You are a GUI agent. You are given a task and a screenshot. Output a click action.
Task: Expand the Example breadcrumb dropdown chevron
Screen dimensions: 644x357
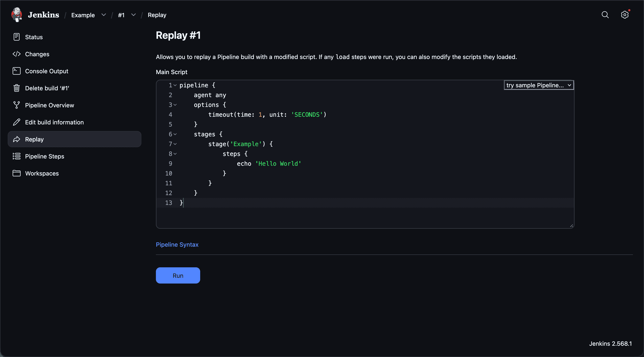coord(104,15)
